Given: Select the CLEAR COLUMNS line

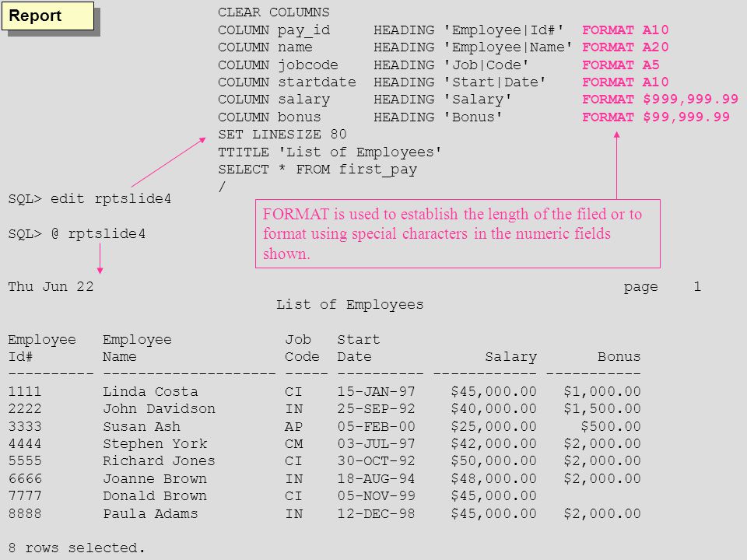Looking at the screenshot, I should click(x=273, y=12).
